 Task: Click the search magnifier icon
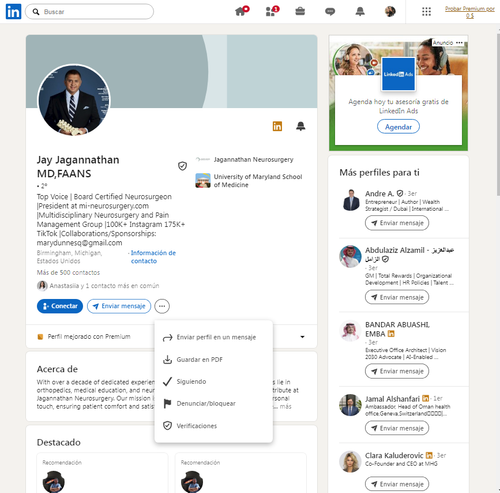(36, 12)
